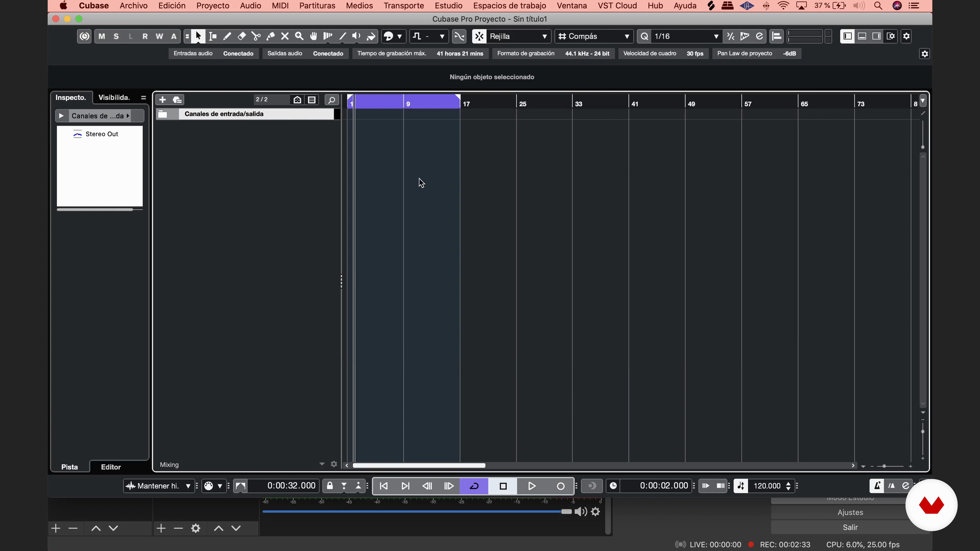Click the Play transport button
The image size is (980, 551).
[x=532, y=486]
